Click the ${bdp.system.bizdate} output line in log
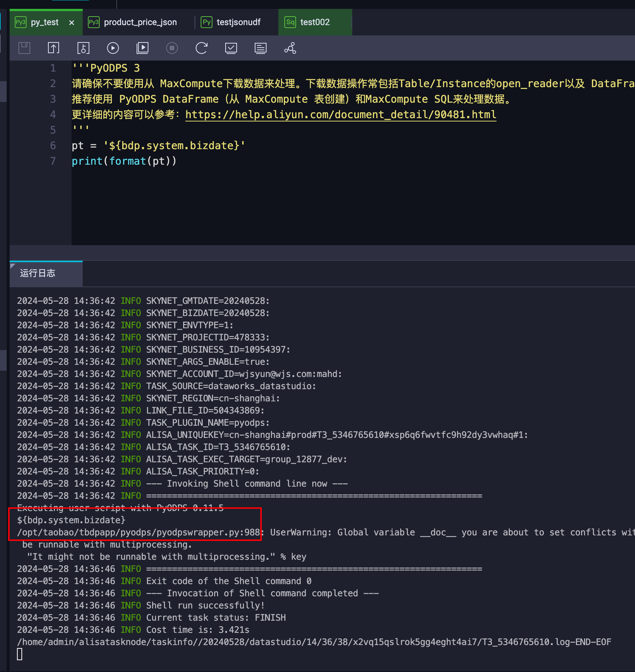This screenshot has width=635, height=672. point(71,520)
